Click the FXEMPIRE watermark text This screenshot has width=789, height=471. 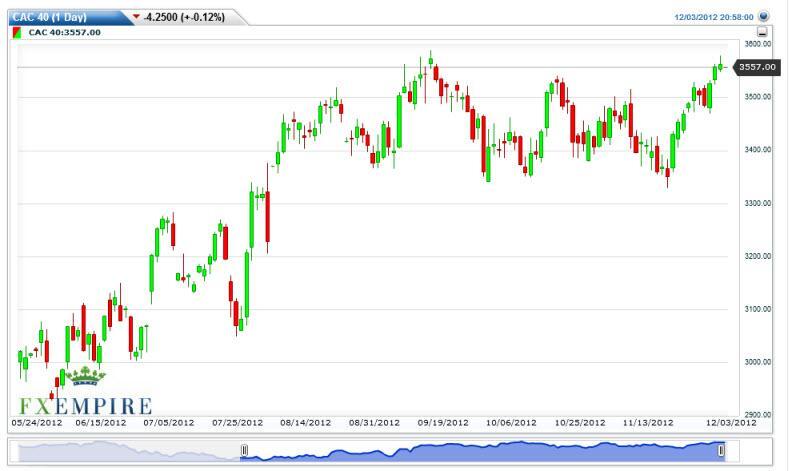coord(85,405)
